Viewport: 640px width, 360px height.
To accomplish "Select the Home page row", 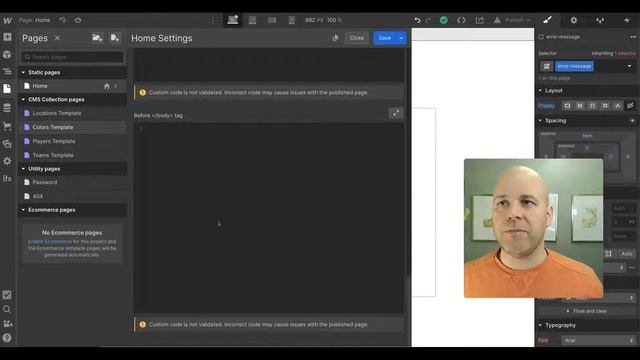I will coord(72,86).
